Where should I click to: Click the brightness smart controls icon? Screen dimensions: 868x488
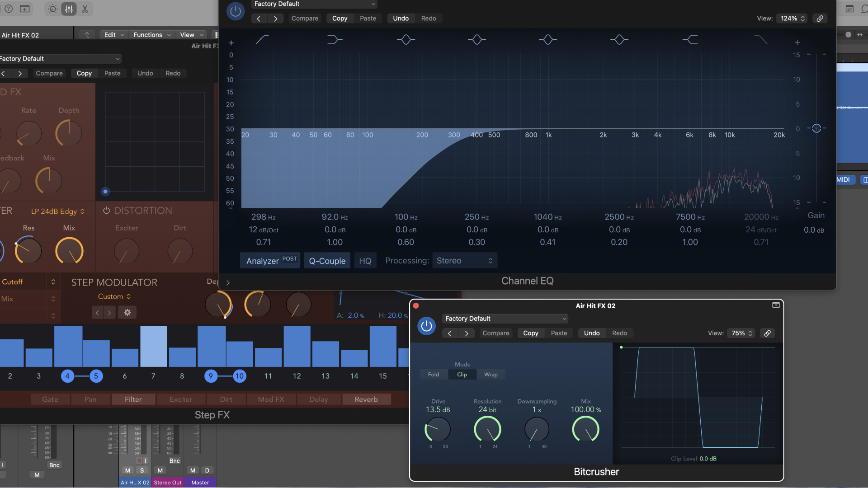(52, 9)
